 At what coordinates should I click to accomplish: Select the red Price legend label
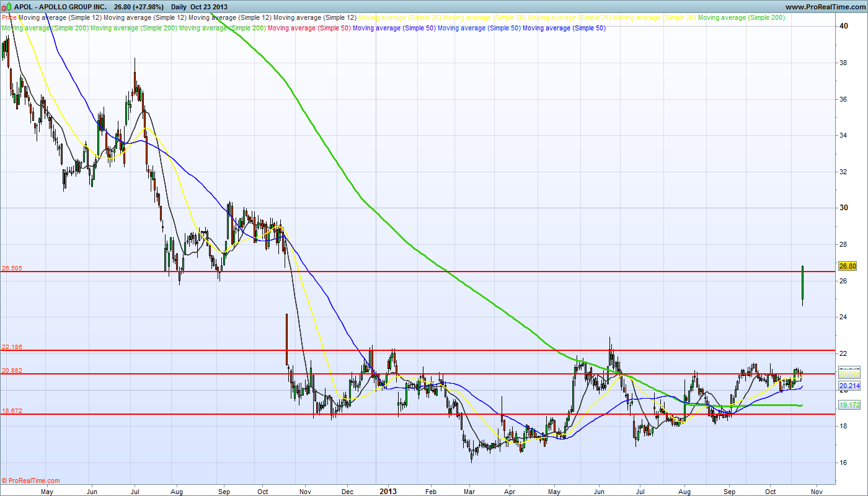[x=9, y=18]
